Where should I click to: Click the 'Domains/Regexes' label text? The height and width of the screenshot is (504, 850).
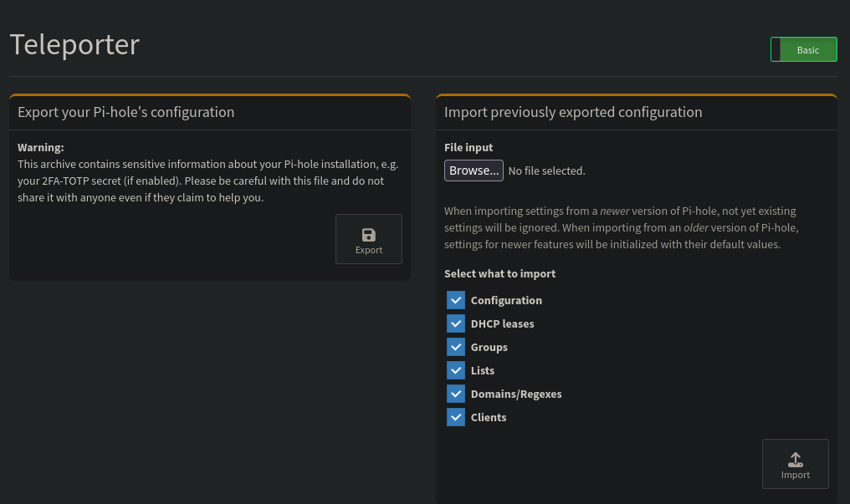(x=516, y=395)
